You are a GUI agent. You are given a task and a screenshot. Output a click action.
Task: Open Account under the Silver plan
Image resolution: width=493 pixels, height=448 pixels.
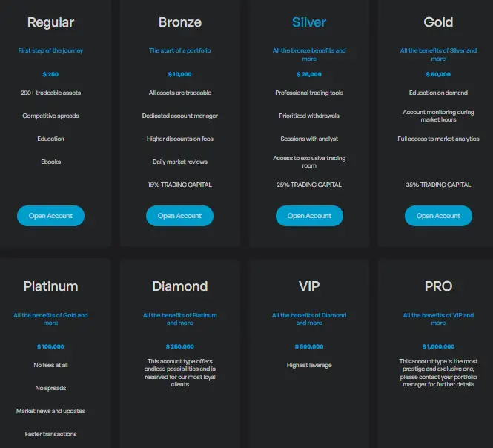click(309, 216)
